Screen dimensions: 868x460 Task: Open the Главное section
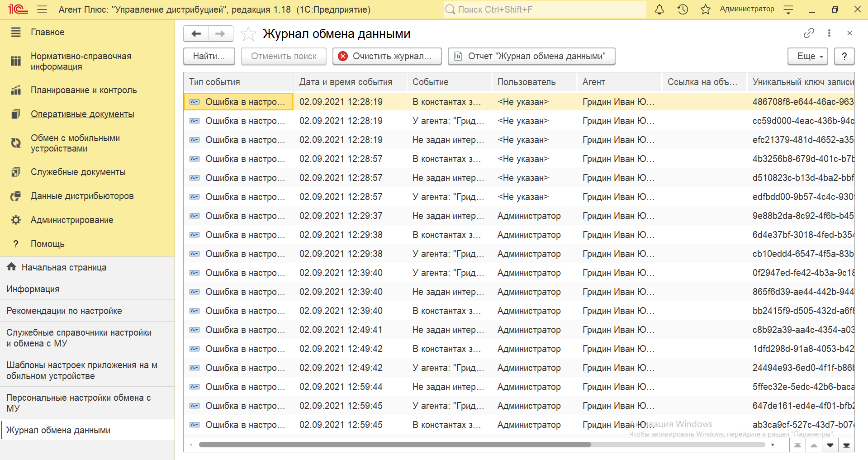pyautogui.click(x=47, y=32)
